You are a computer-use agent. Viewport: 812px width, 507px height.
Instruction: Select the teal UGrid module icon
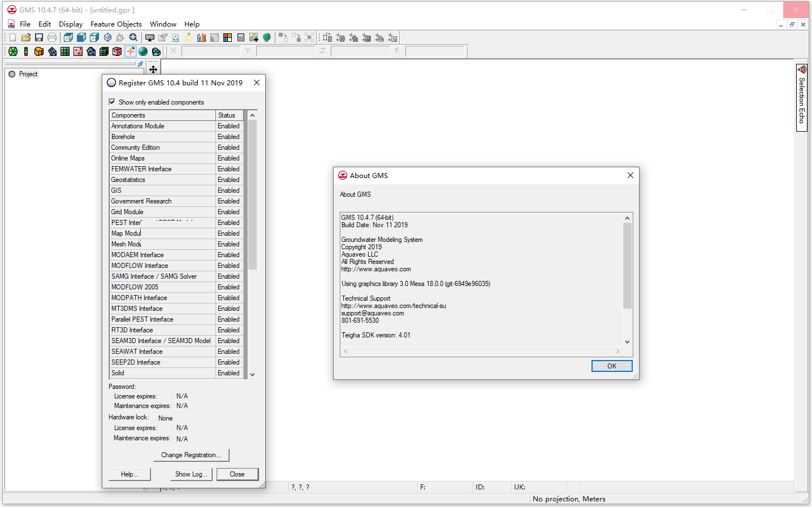(156, 51)
